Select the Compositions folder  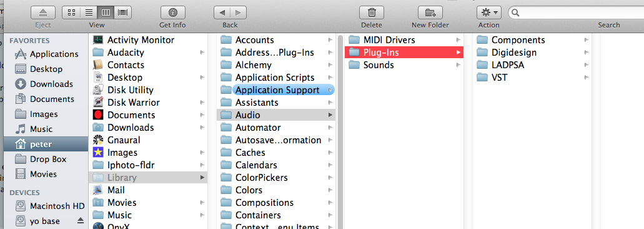pos(277,203)
